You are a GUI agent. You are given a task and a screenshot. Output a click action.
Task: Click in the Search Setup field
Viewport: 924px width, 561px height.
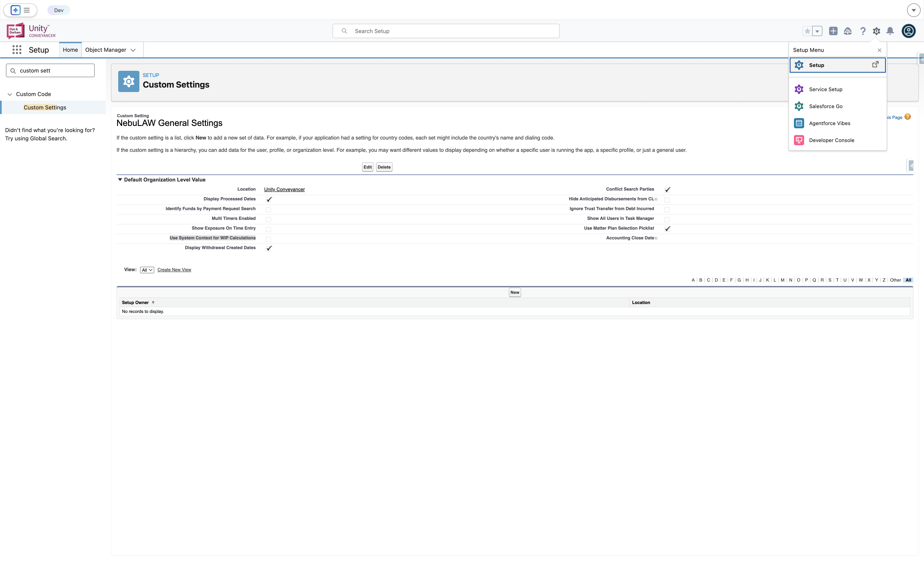tap(446, 31)
